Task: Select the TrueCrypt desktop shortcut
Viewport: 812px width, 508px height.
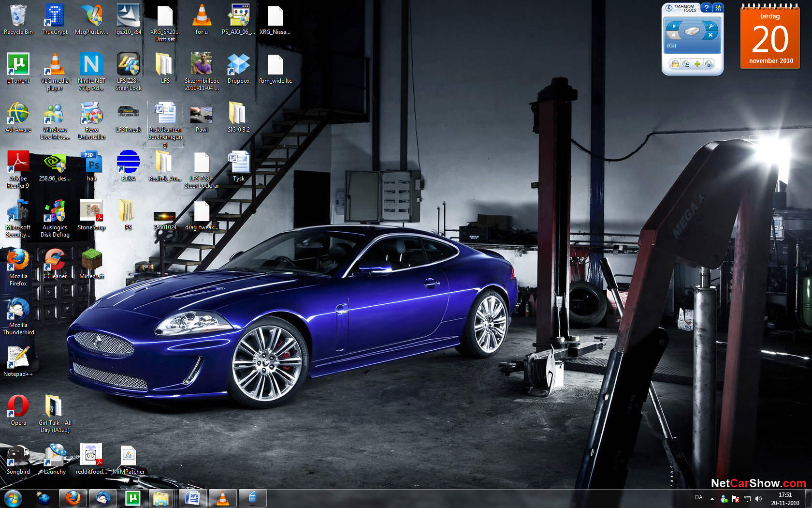Action: 55,20
